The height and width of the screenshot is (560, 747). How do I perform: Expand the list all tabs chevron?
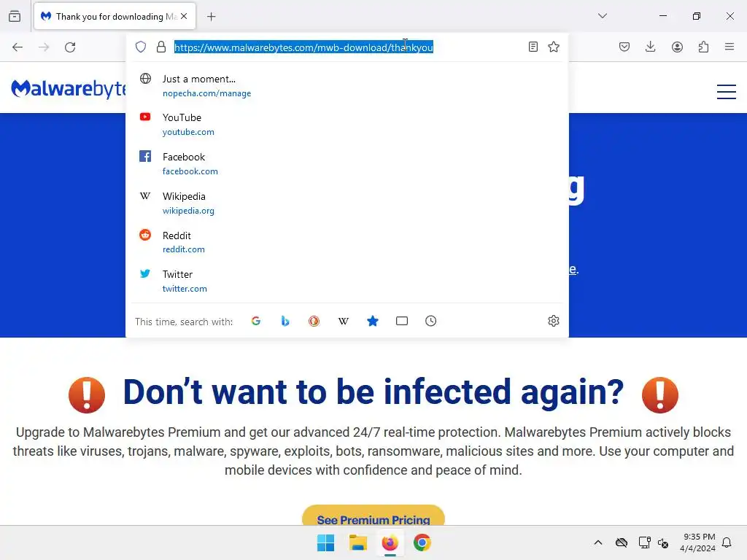[602, 16]
